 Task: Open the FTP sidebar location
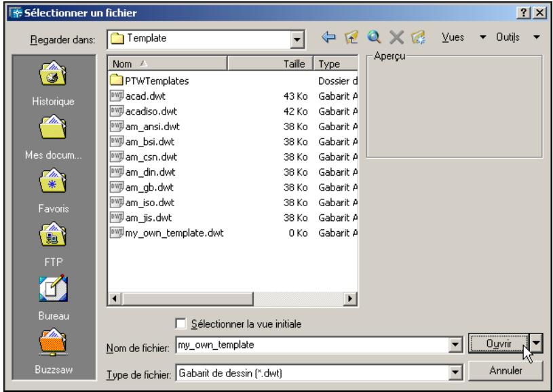point(53,245)
